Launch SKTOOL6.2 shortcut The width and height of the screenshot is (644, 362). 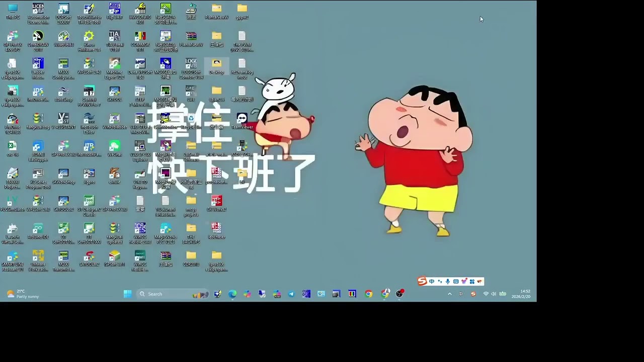pos(63,204)
